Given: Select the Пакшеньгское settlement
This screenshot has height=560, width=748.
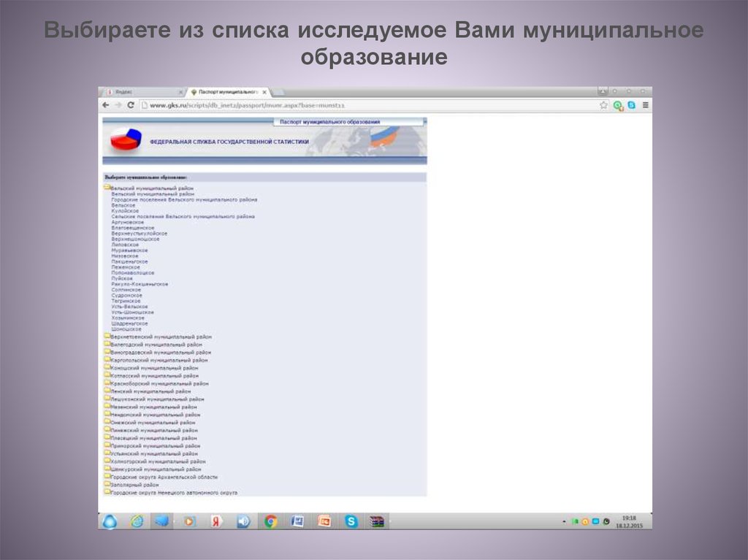Looking at the screenshot, I should coord(129,262).
